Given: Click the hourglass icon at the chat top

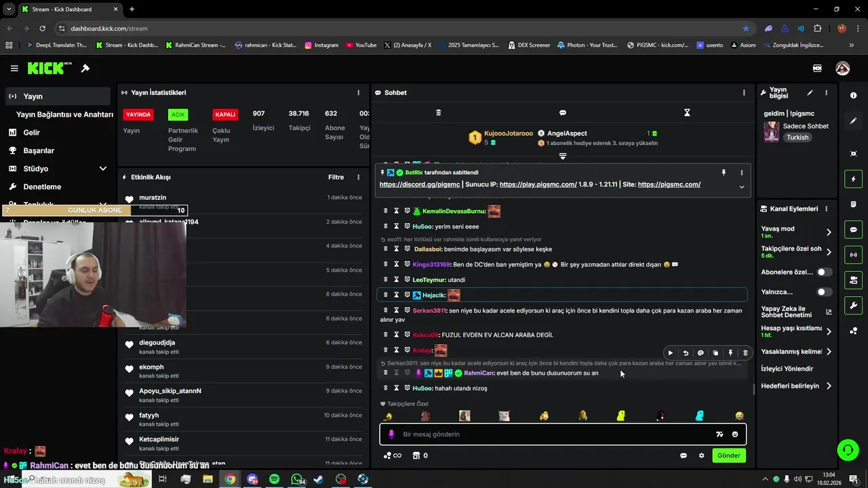Looking at the screenshot, I should click(687, 113).
